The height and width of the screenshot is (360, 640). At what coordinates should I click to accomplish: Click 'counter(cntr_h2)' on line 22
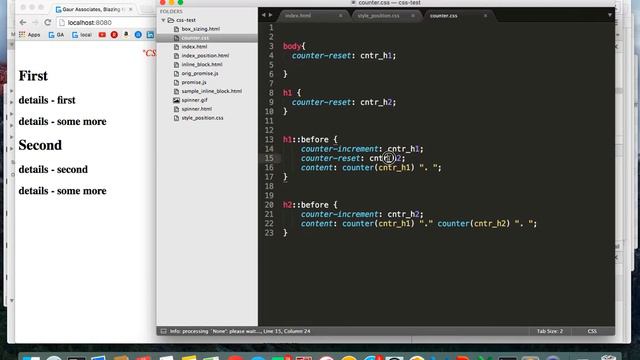pos(474,224)
